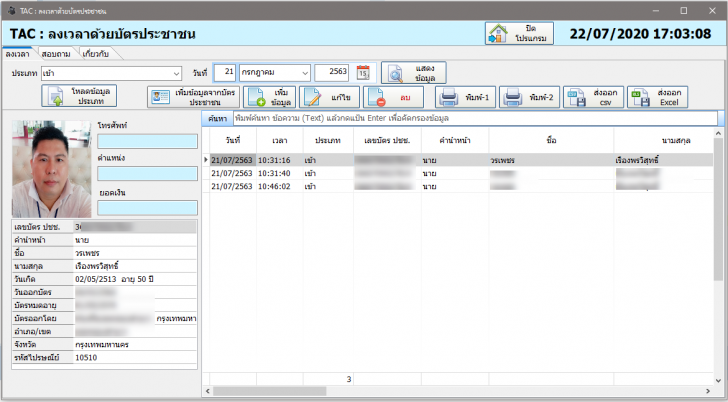Viewport: 728px width, 402px height.
Task: Click the แสดงข้อมูล show data button
Action: point(414,73)
